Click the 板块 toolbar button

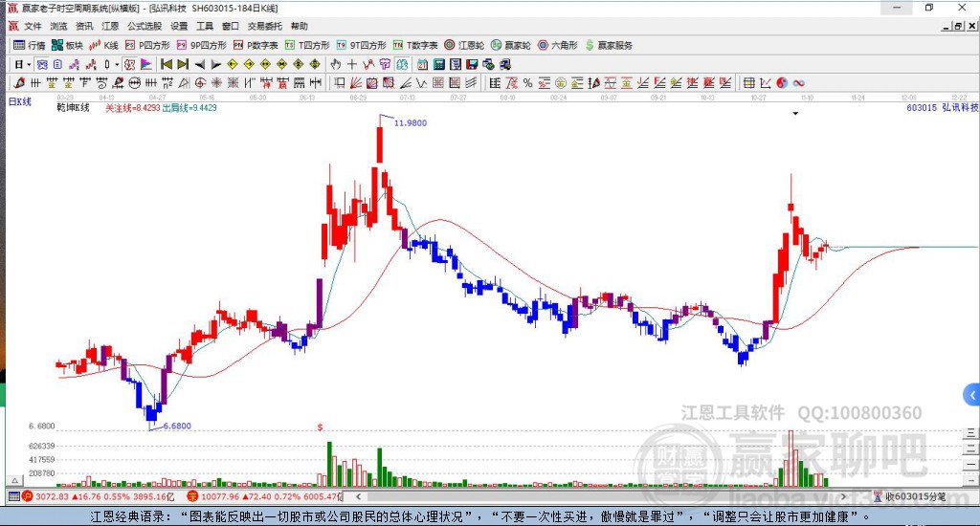[68, 45]
